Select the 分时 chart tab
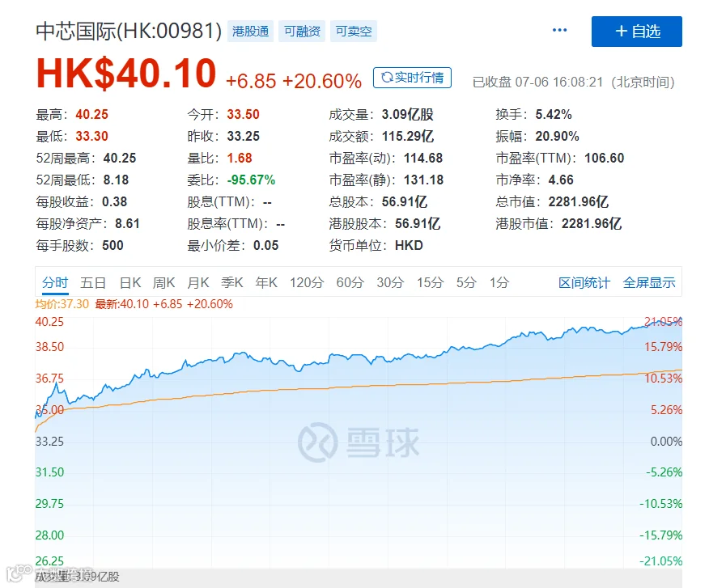Image resolution: width=709 pixels, height=588 pixels. [55, 283]
